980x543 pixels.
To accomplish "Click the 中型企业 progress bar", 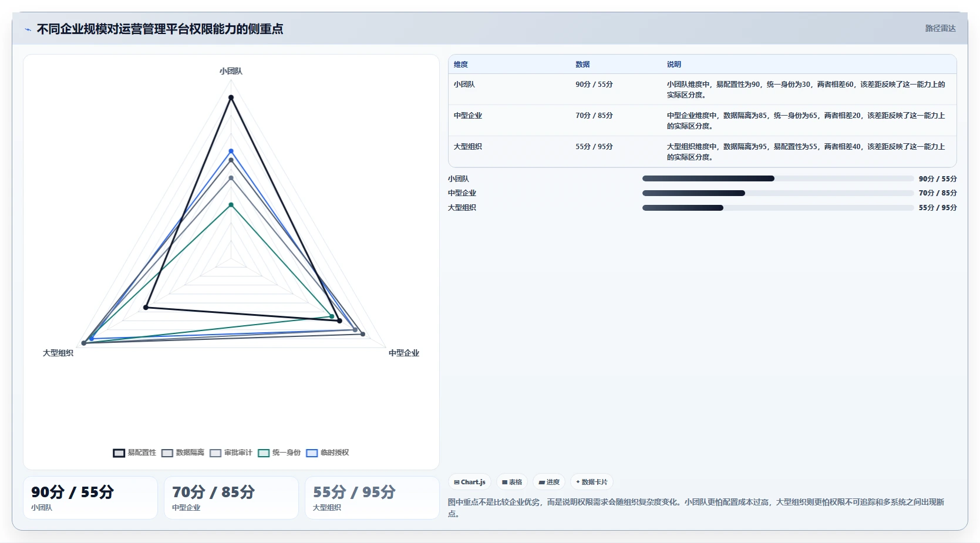I will click(778, 193).
